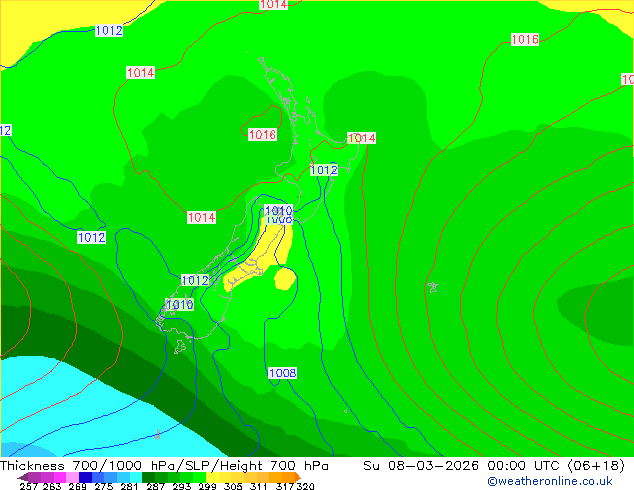This screenshot has height=490, width=634.
Task: Click the 257 legend value
Action: coord(29,486)
